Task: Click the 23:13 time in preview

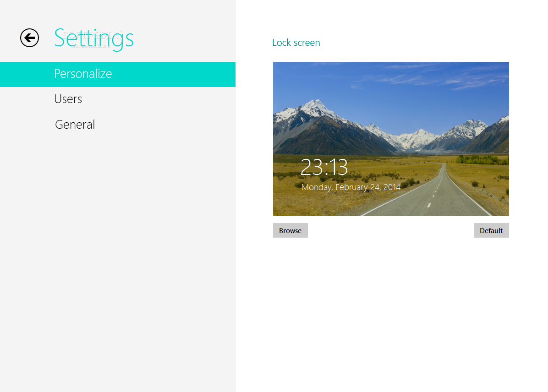Action: point(324,167)
